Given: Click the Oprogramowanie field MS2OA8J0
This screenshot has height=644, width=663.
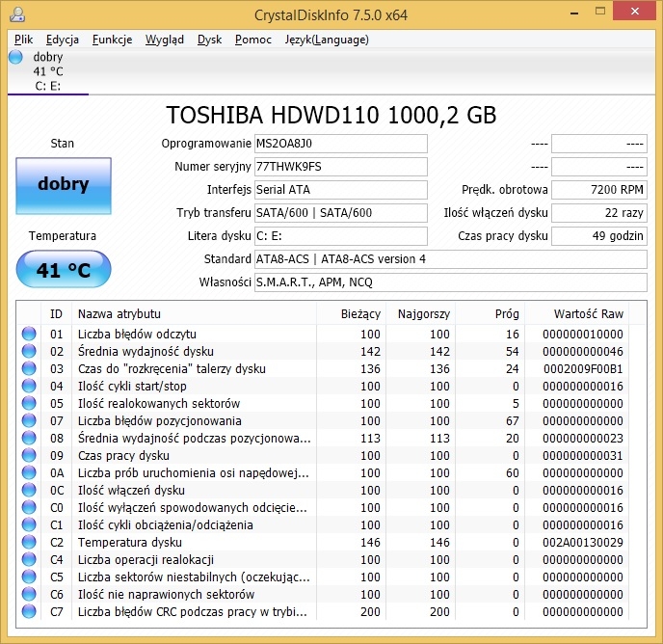Looking at the screenshot, I should pos(341,144).
